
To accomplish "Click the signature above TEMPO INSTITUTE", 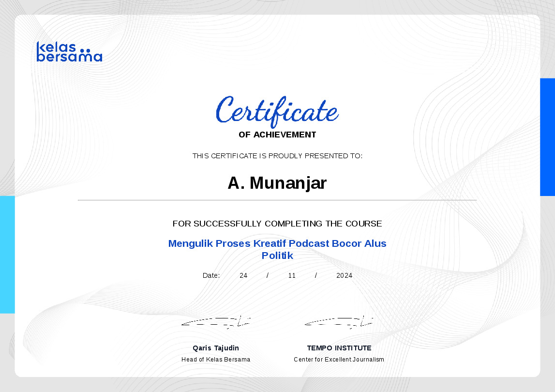I will (x=339, y=322).
